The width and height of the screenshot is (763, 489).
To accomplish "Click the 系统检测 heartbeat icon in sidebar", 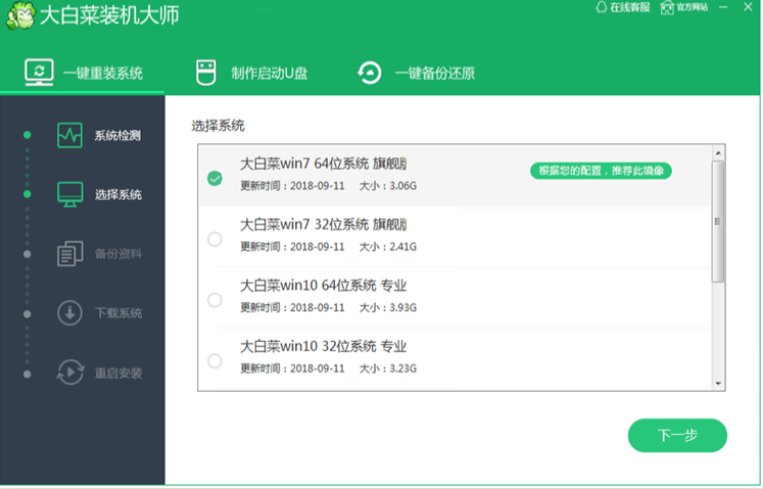I will coord(70,135).
